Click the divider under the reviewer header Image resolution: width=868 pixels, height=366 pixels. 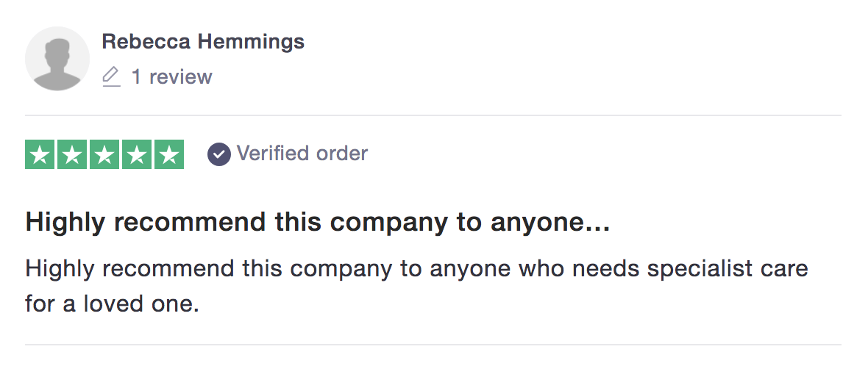tap(433, 115)
